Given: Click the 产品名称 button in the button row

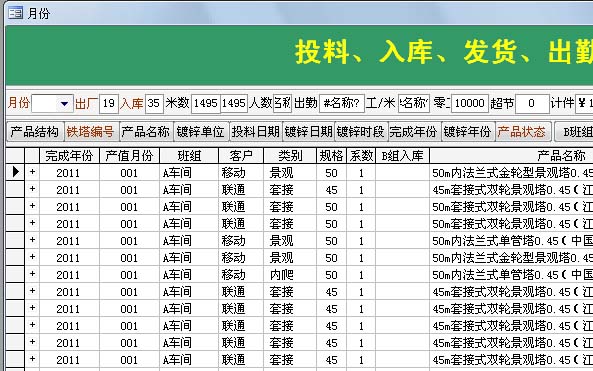Looking at the screenshot, I should [146, 132].
